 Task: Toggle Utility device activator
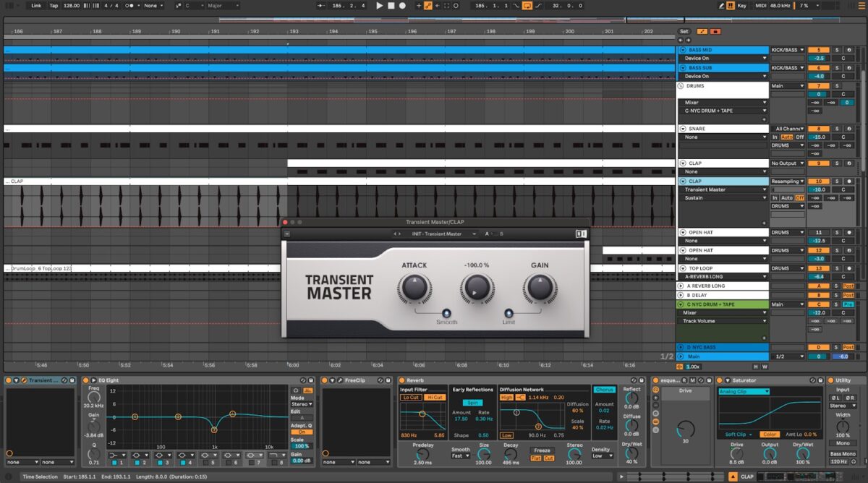(x=830, y=380)
